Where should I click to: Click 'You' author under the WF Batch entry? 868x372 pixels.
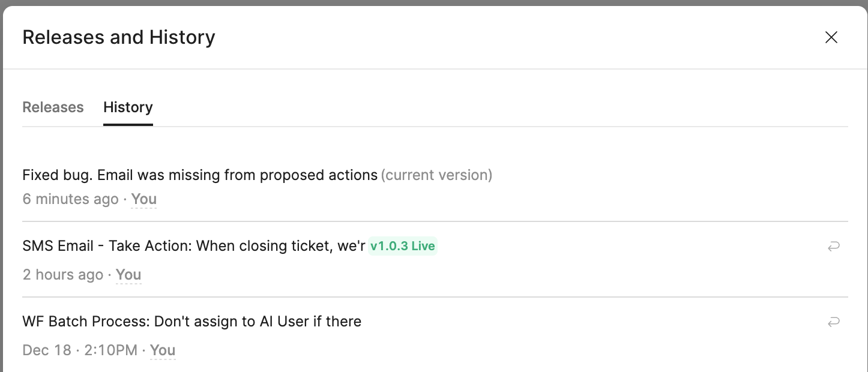[163, 350]
